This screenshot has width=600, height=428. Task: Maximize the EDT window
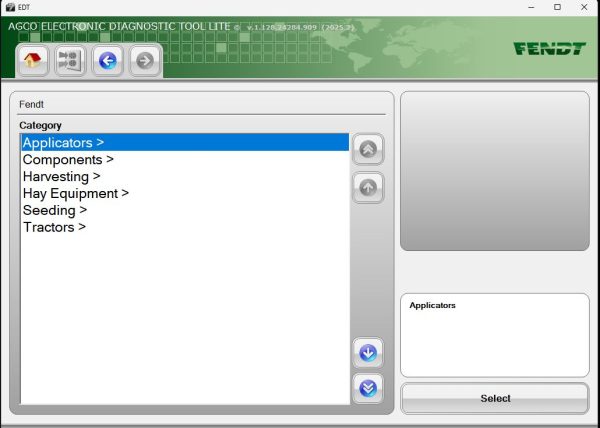click(x=558, y=7)
